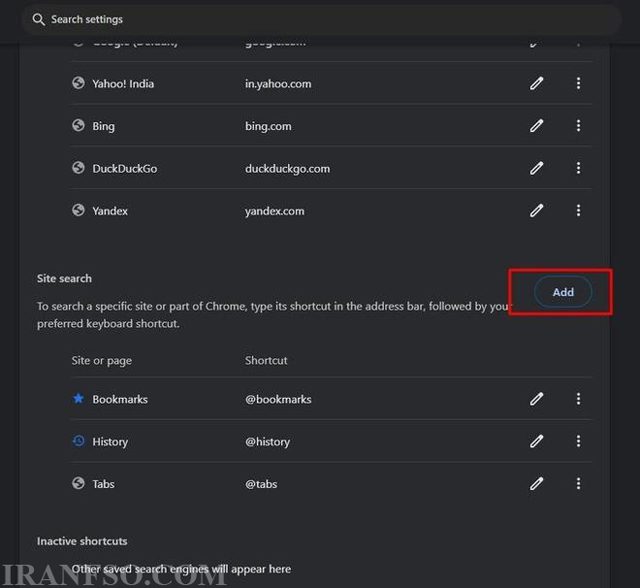Open more actions for Yandex
Viewport: 640px width, 588px height.
tap(578, 211)
